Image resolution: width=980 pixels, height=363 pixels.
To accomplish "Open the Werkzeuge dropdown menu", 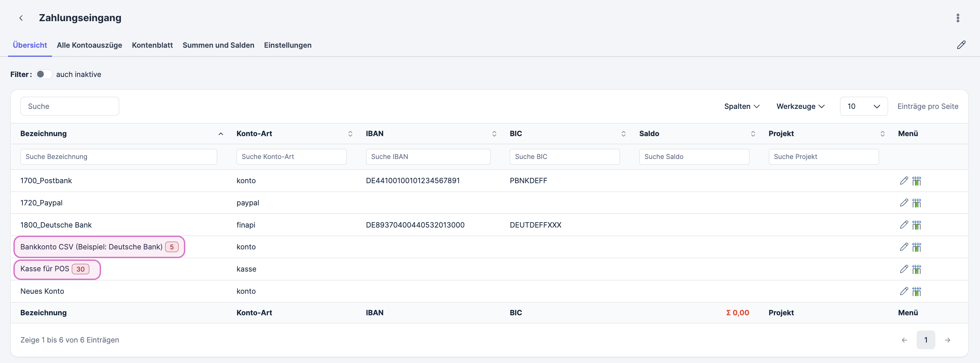I will tap(800, 106).
